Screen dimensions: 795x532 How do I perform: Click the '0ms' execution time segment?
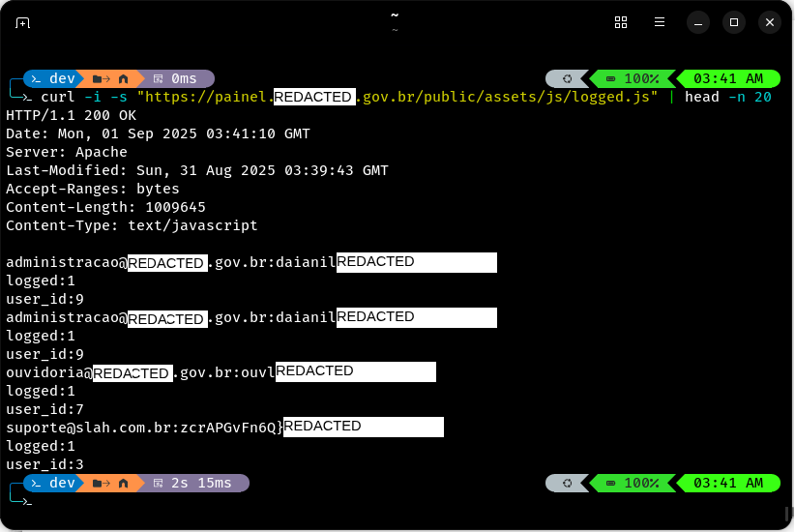pos(176,78)
